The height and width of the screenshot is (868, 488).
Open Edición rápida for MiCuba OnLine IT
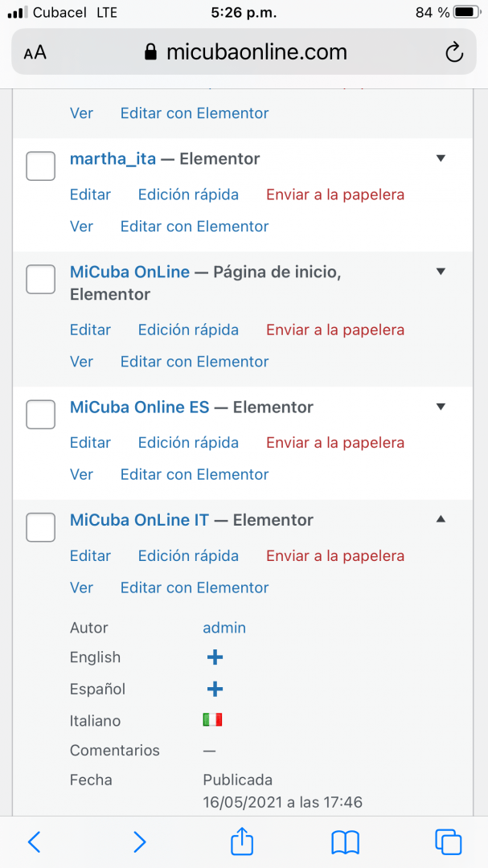pos(188,556)
